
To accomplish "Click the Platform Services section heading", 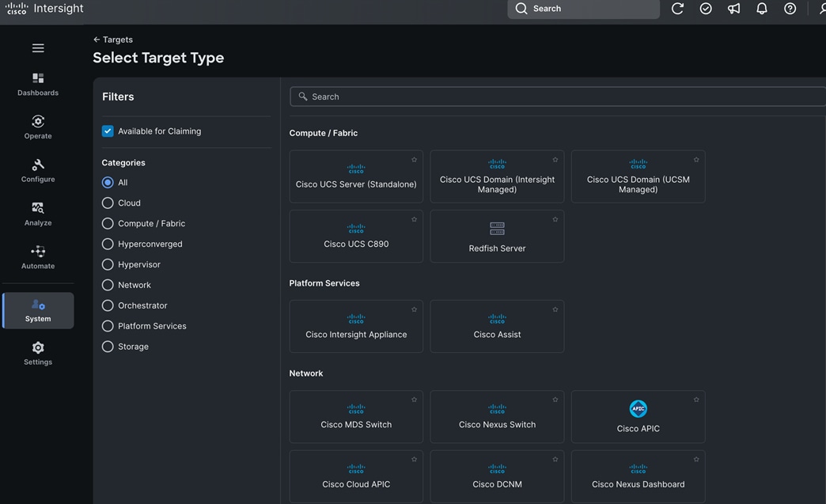I will (324, 283).
